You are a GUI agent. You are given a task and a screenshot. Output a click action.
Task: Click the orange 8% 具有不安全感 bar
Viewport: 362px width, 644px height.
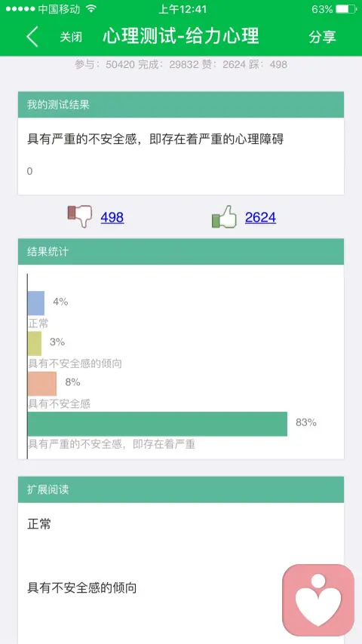pos(42,384)
